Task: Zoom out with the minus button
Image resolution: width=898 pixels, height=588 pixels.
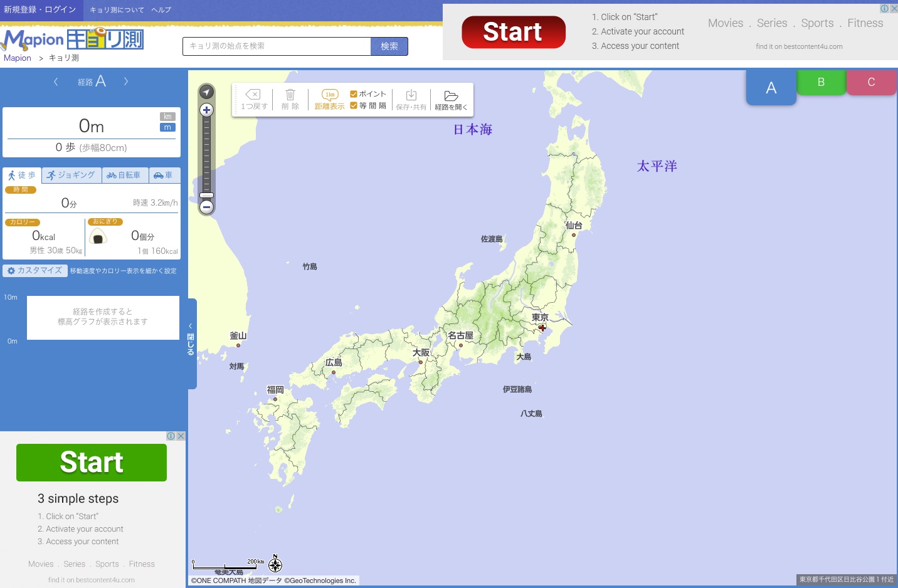Action: pyautogui.click(x=206, y=207)
